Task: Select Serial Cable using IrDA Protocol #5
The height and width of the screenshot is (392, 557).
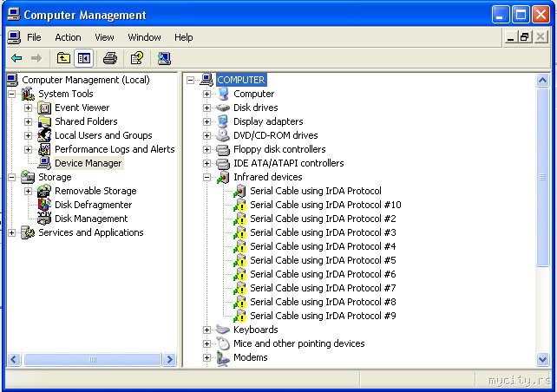Action: (x=323, y=260)
